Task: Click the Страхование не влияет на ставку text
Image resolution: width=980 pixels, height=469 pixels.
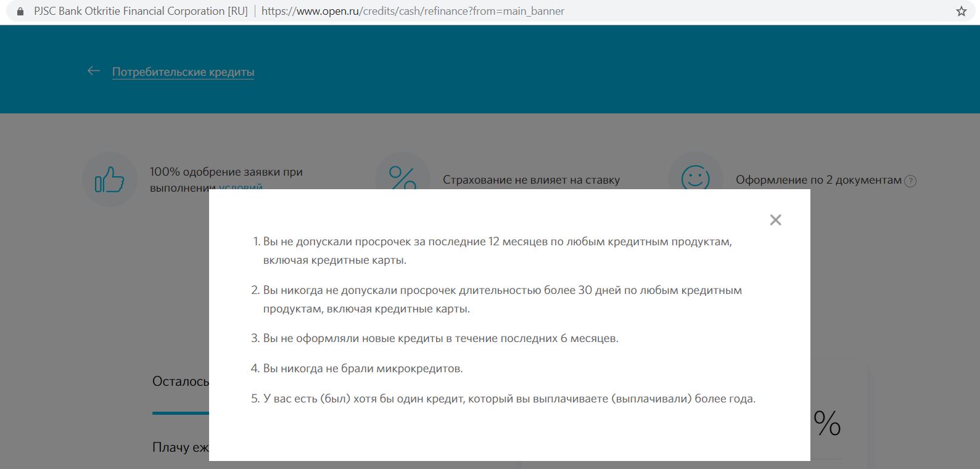Action: [x=531, y=180]
